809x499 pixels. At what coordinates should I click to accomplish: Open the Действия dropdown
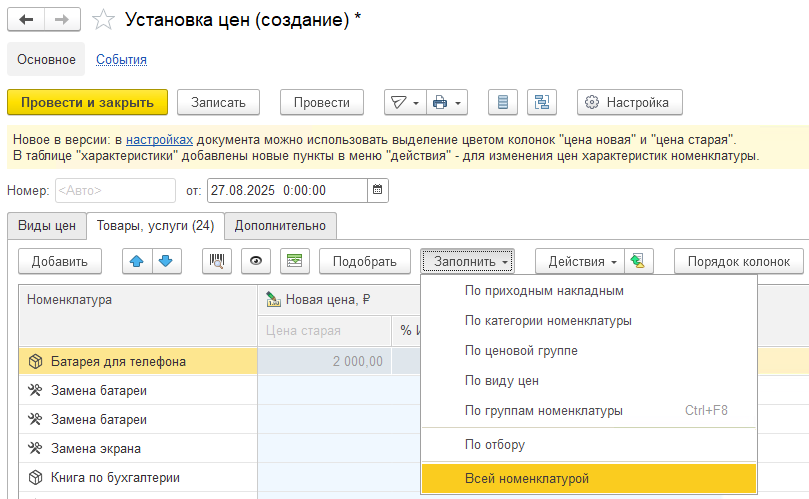pyautogui.click(x=582, y=261)
